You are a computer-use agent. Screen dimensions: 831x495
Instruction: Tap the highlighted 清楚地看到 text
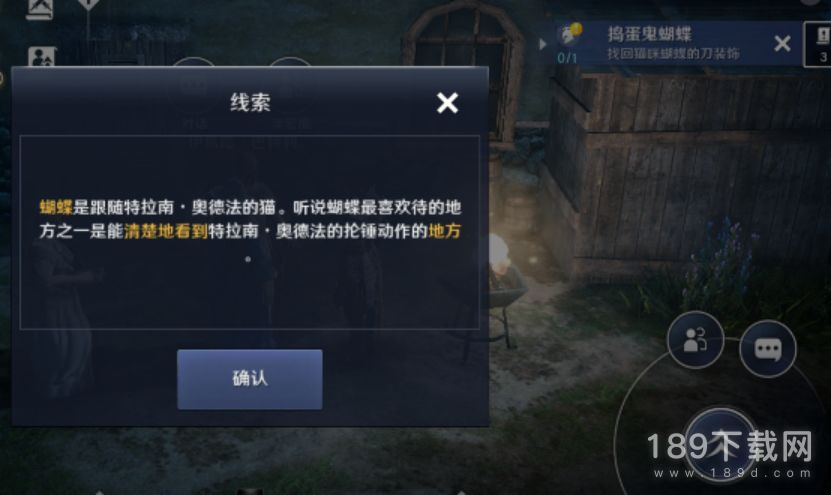tap(166, 231)
